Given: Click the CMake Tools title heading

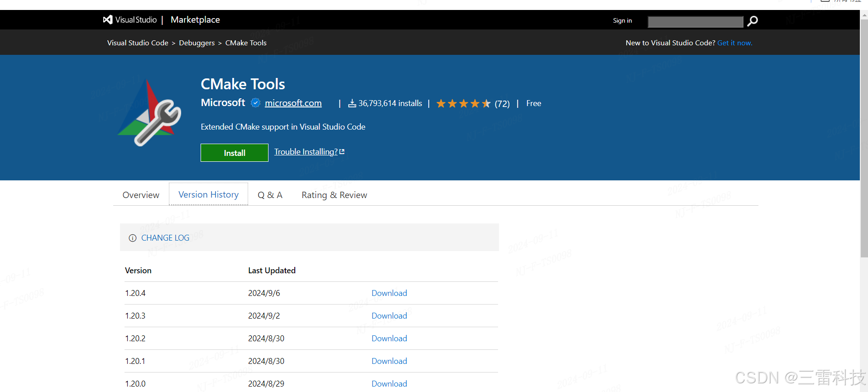Looking at the screenshot, I should tap(243, 84).
